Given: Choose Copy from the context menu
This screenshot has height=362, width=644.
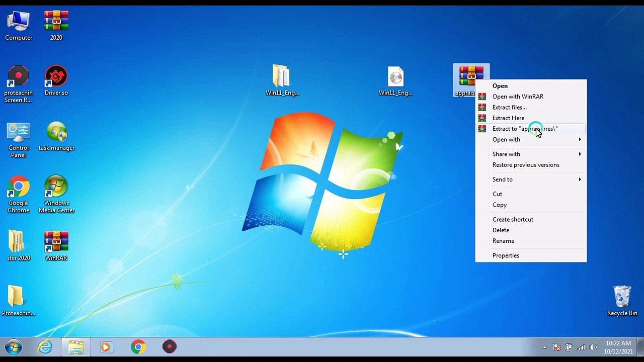Looking at the screenshot, I should 531,205.
